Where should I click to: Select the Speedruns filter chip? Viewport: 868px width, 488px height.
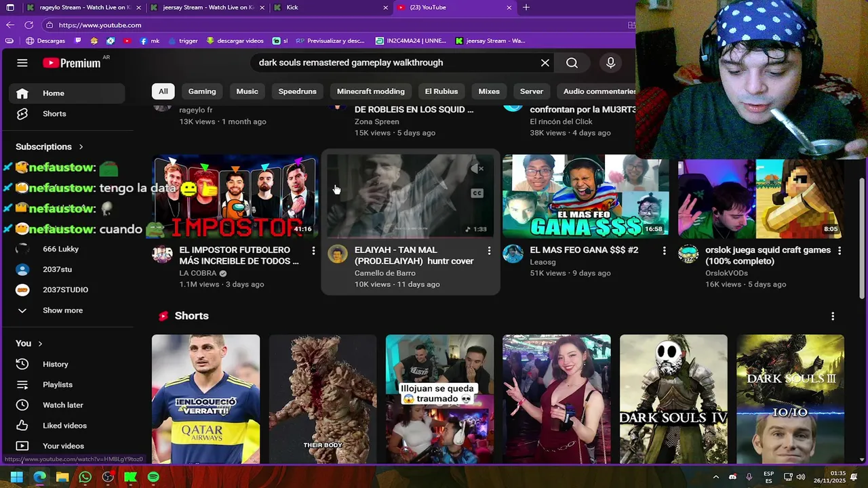pos(297,91)
